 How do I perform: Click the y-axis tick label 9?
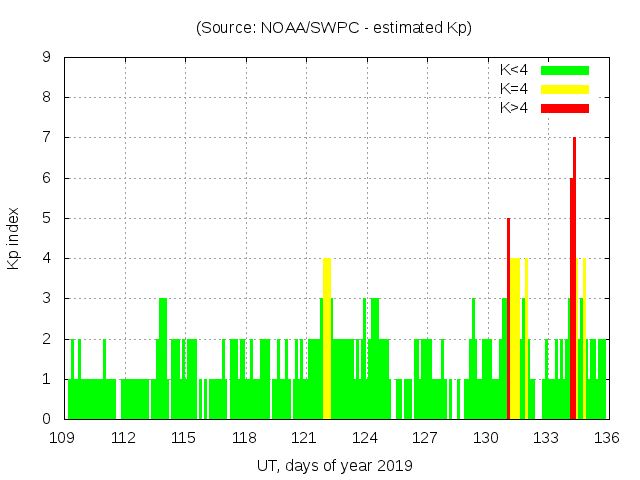(x=46, y=58)
